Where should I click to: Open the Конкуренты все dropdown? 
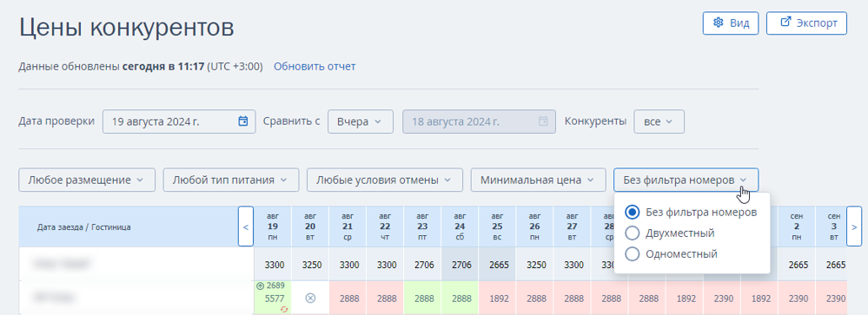(659, 121)
